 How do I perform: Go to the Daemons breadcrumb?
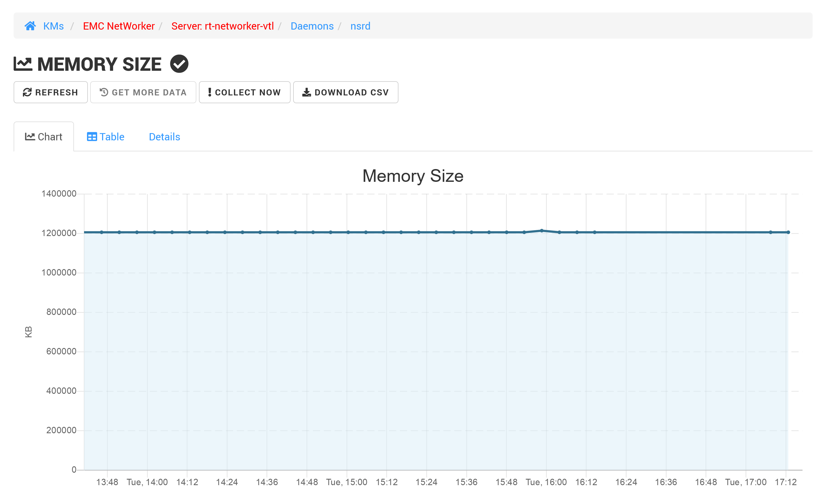coord(312,26)
